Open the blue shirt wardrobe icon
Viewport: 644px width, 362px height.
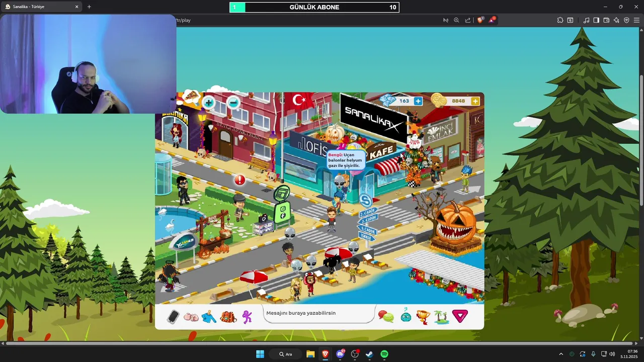pos(209,317)
